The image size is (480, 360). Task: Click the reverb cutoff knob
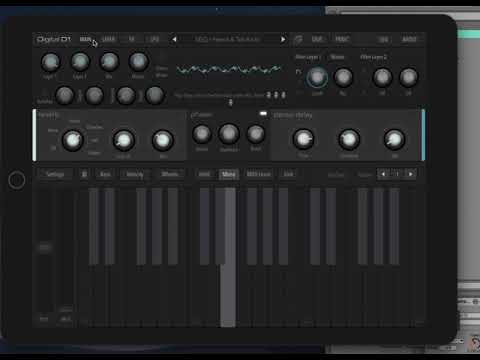[x=124, y=140]
